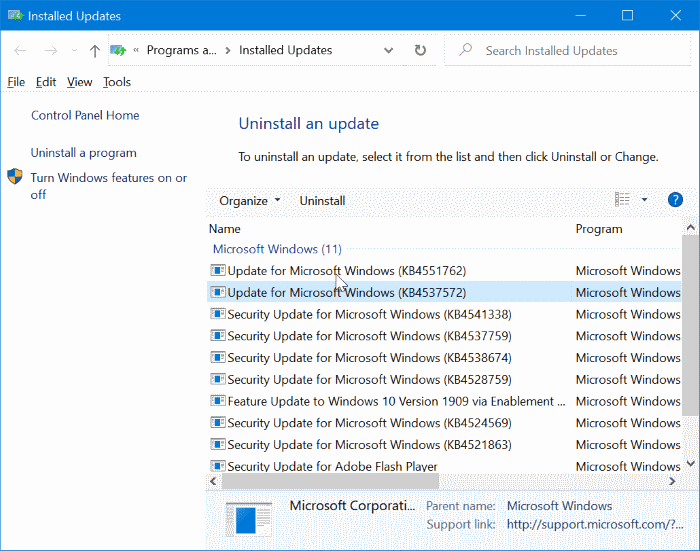Open recent locations dropdown arrow

coord(74,50)
